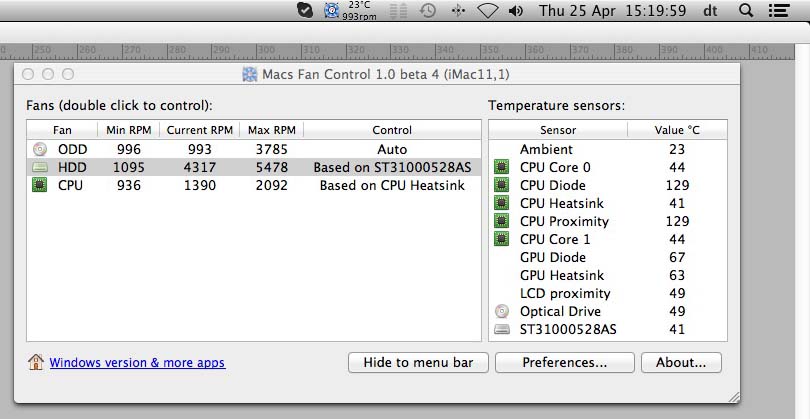This screenshot has height=419, width=810.
Task: Click the window close button
Action: [28, 74]
